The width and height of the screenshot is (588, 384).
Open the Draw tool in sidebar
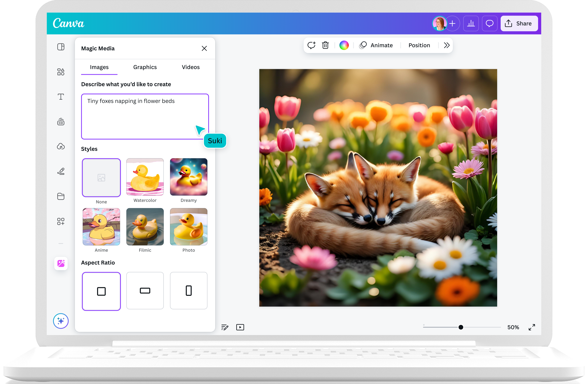click(x=61, y=171)
